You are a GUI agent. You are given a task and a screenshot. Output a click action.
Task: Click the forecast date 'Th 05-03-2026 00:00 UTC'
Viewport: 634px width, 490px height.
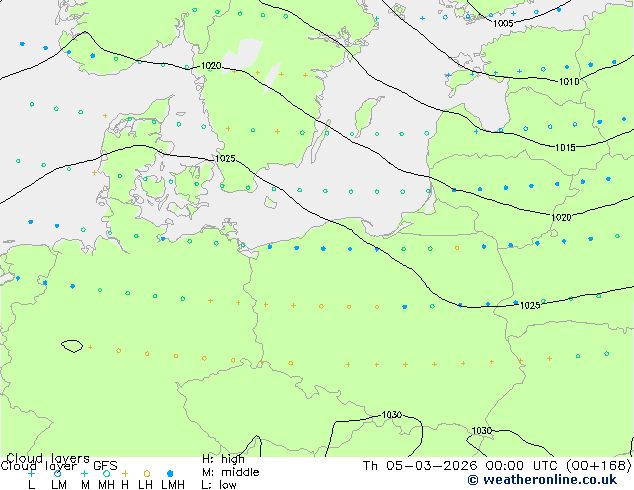tap(462, 466)
